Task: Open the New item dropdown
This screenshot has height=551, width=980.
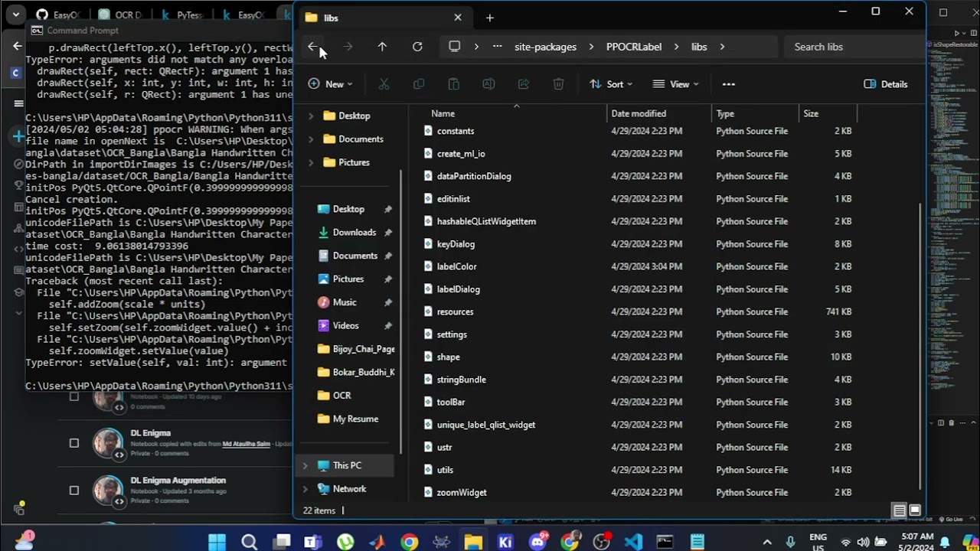Action: [330, 84]
